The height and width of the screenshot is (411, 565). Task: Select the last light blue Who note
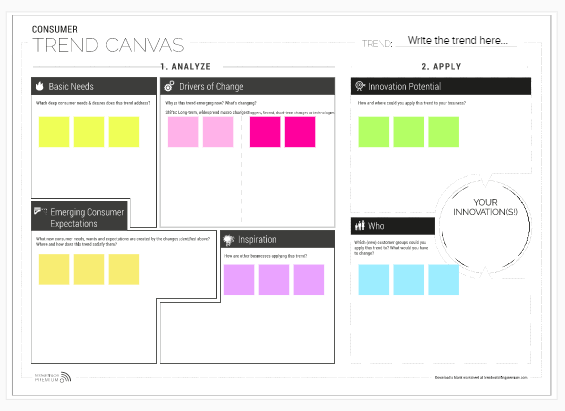tap(444, 280)
